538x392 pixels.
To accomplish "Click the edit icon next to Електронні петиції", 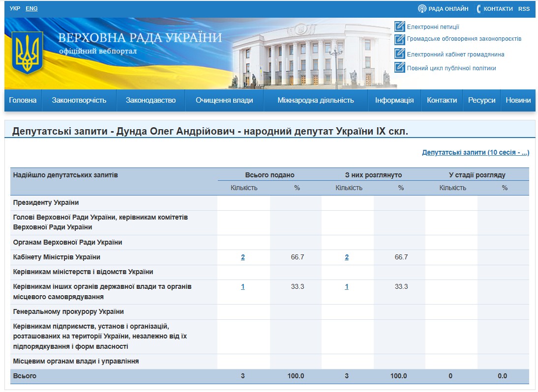I will pos(399,27).
